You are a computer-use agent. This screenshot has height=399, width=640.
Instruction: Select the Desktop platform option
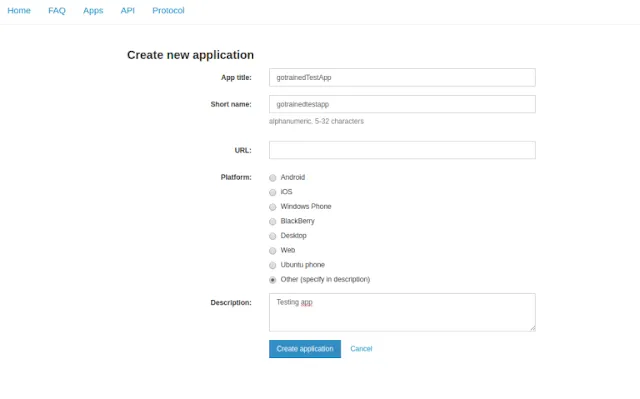point(273,236)
